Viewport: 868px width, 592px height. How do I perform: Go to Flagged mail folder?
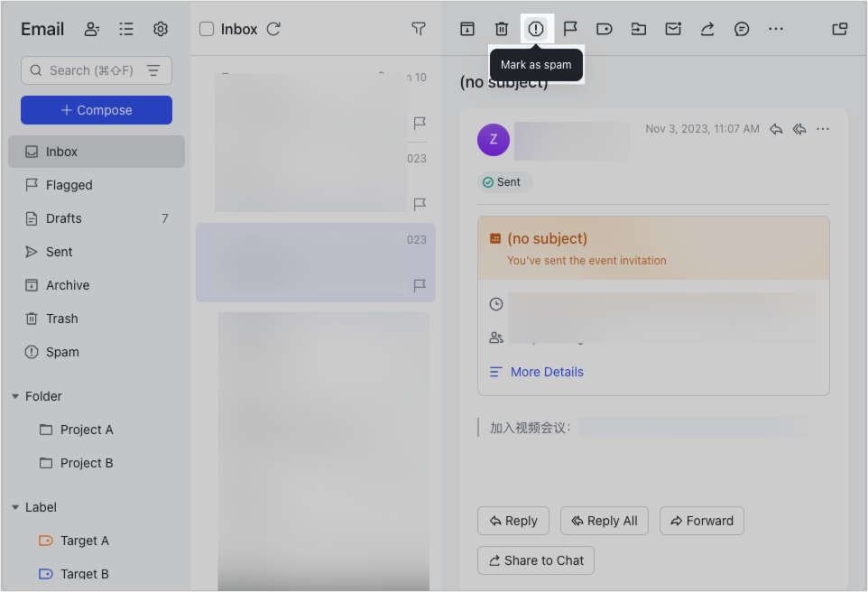[x=97, y=185]
